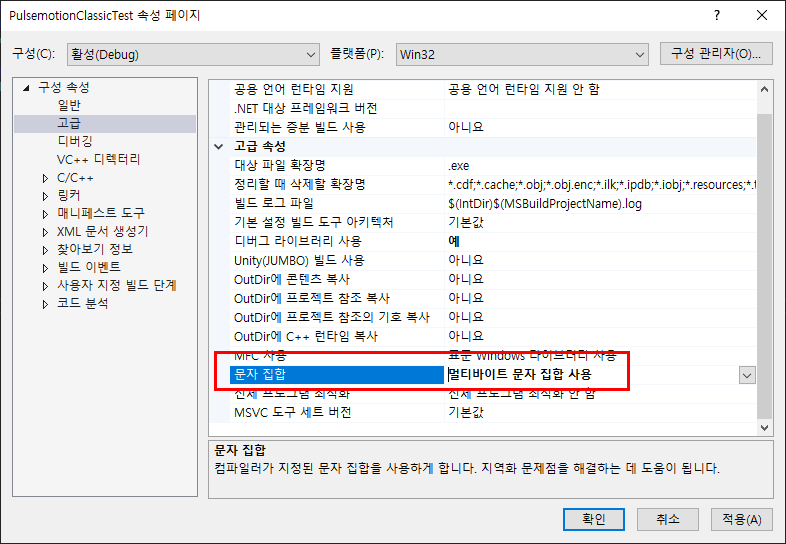Select VC++ 디렉터리 tree item
This screenshot has width=786, height=544.
(98, 159)
